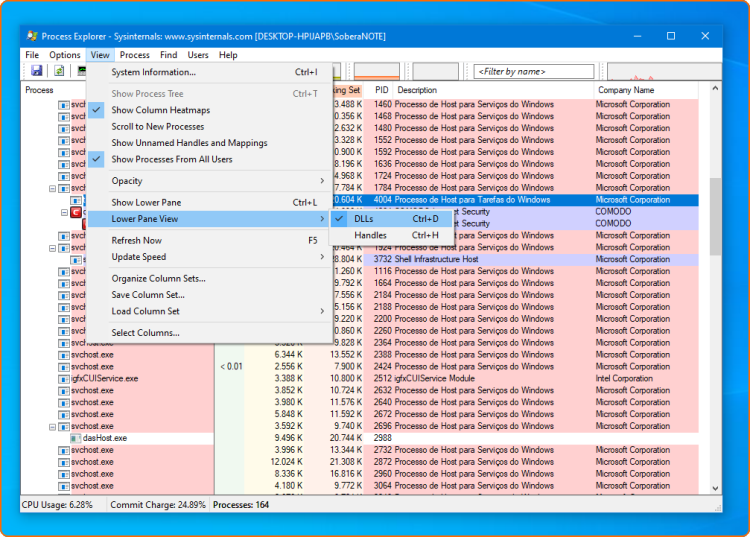
Task: Click the process icon in PID 1636 row
Action: click(x=64, y=164)
